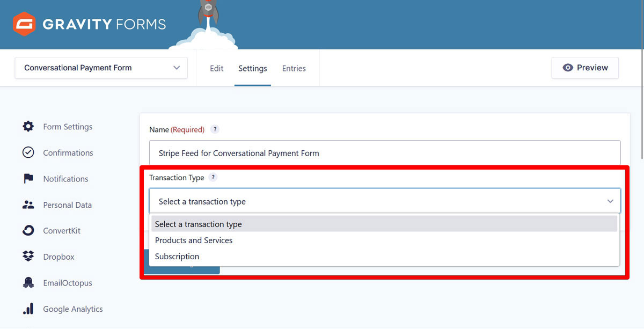Viewport: 644px width, 329px height.
Task: Open Dropbox settings link
Action: (x=58, y=257)
